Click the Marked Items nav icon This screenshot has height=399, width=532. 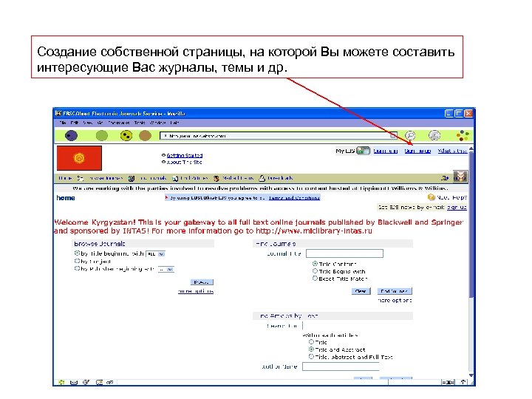[216, 178]
